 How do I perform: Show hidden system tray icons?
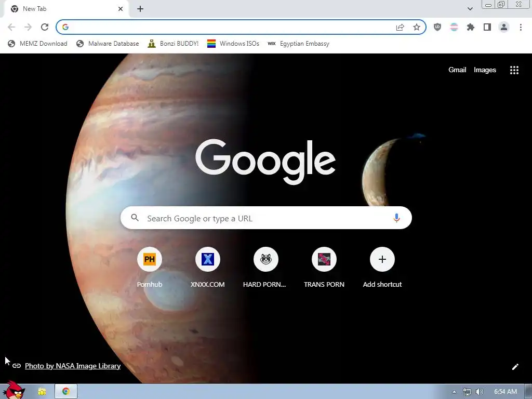click(x=454, y=392)
